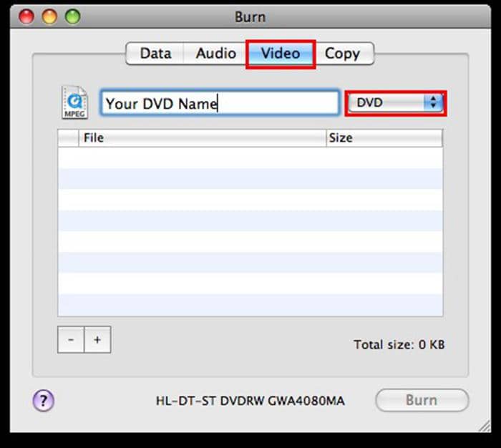The image size is (501, 448).
Task: Open the DVD format dropdown
Action: point(396,103)
